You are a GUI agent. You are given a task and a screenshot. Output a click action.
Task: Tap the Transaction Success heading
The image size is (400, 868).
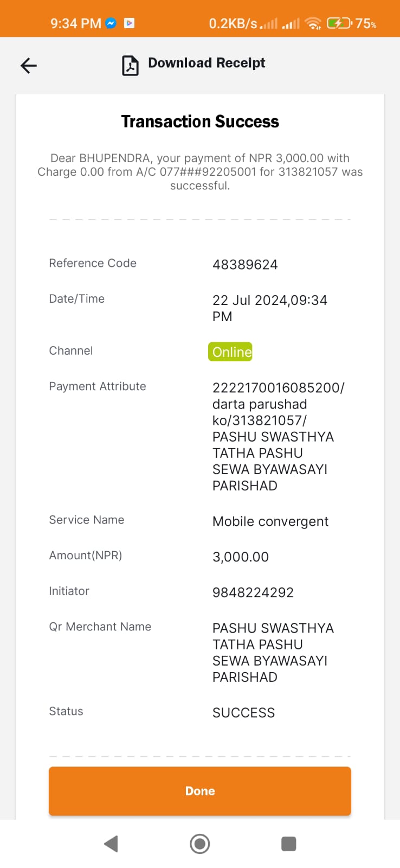(x=200, y=122)
